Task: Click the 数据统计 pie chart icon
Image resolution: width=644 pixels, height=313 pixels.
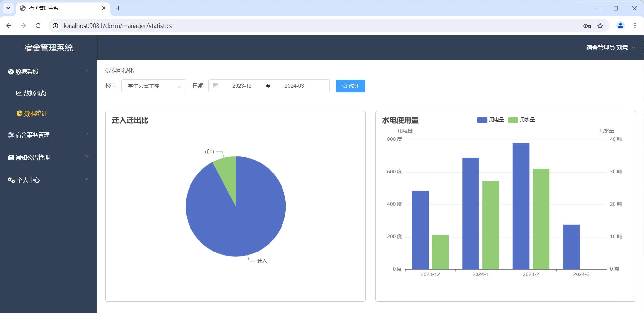Action: [x=19, y=114]
